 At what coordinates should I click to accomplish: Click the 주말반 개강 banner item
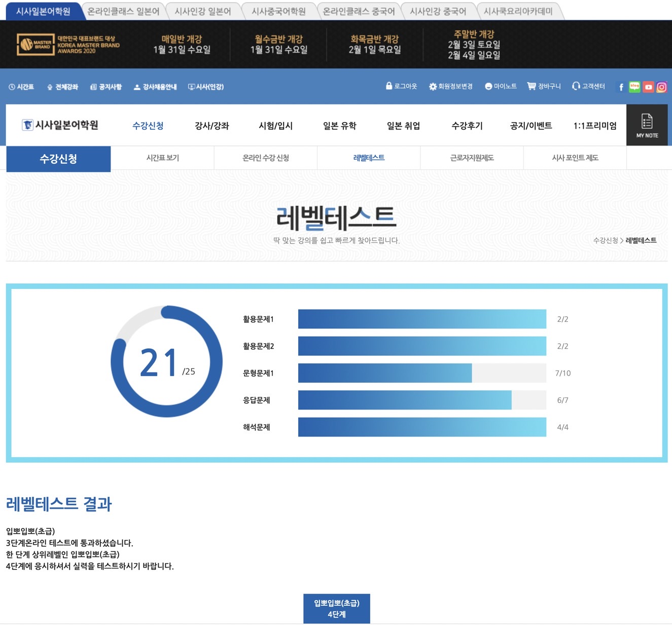(x=474, y=45)
